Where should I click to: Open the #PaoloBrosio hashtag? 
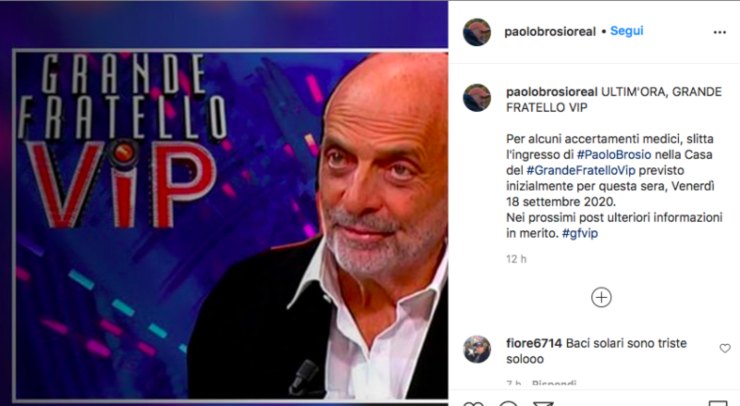[614, 154]
